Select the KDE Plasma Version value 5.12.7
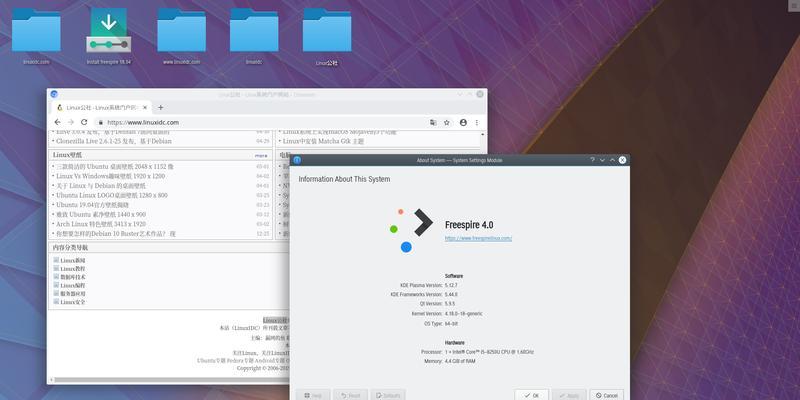The image size is (800, 400). [x=451, y=285]
